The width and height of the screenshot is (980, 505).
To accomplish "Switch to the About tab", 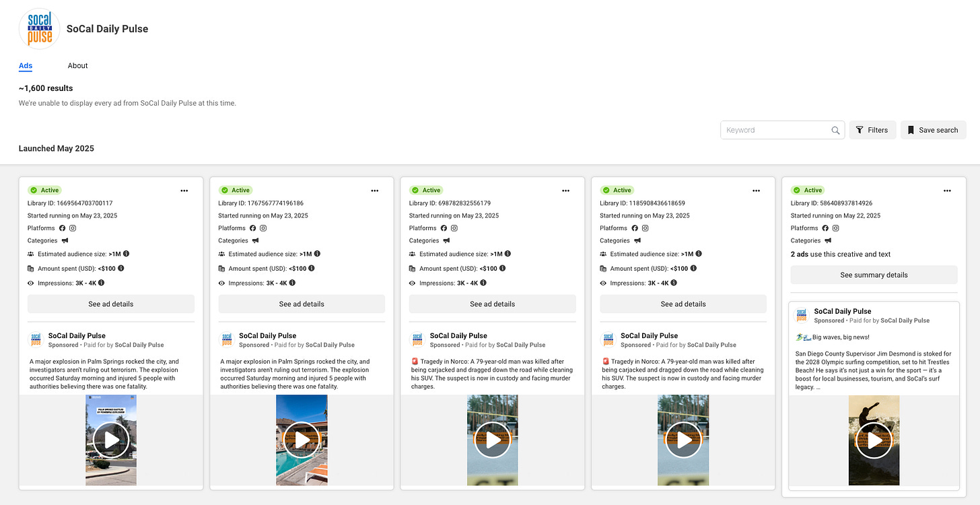I will [x=78, y=65].
